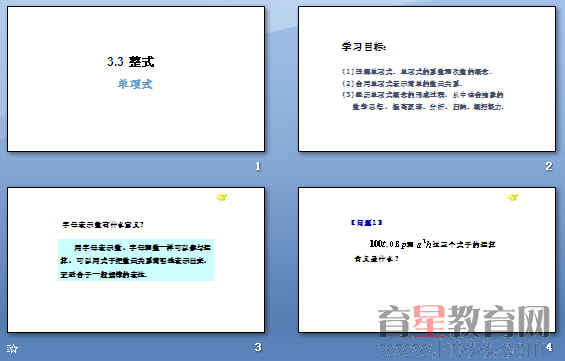Click the question heading text on slide 3
Screen dimensions: 565x361
(x=103, y=225)
